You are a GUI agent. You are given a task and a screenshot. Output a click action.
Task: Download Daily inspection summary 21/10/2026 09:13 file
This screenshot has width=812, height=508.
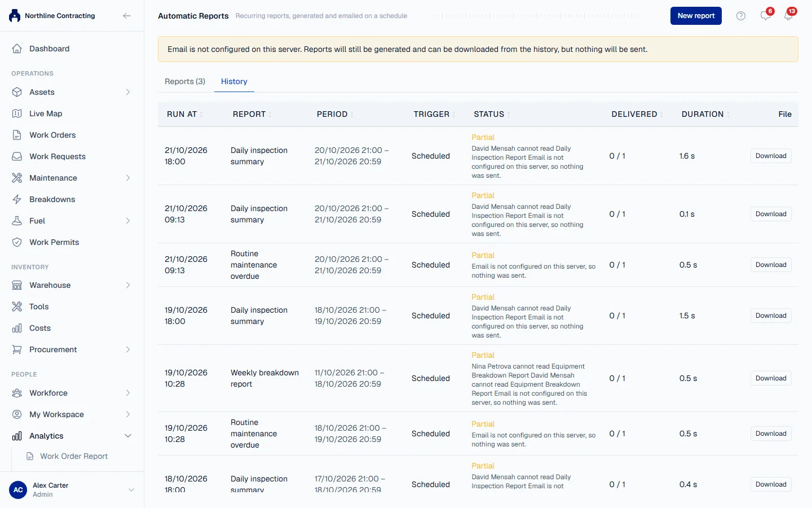tap(771, 214)
